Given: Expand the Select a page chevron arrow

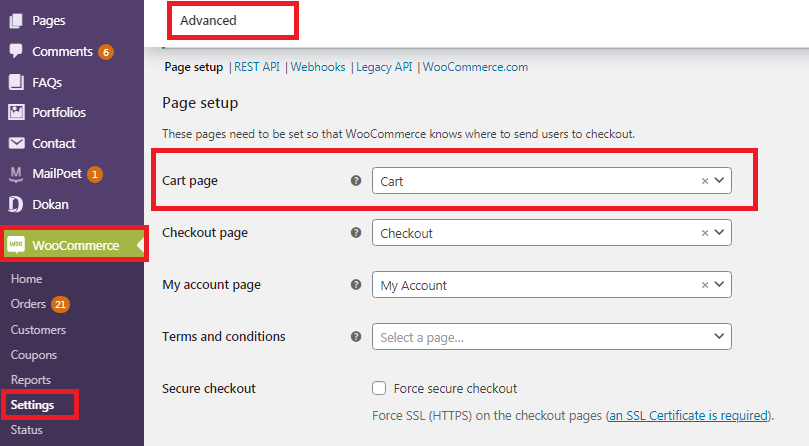Looking at the screenshot, I should point(719,337).
